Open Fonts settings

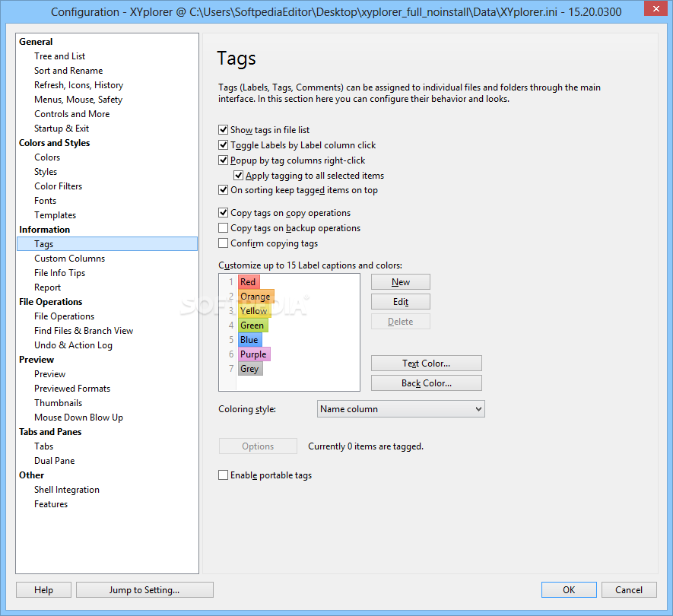coord(45,201)
